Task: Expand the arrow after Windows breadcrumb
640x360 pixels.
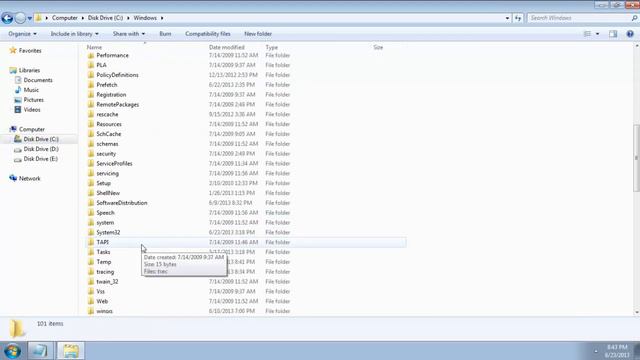Action: [162, 18]
